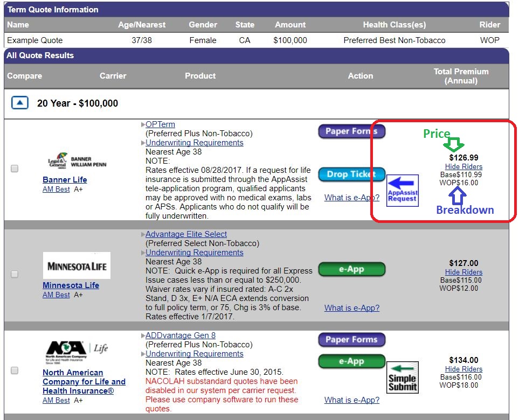Viewport: 519px width, 420px height.
Task: Click the North American e-App button
Action: point(351,361)
